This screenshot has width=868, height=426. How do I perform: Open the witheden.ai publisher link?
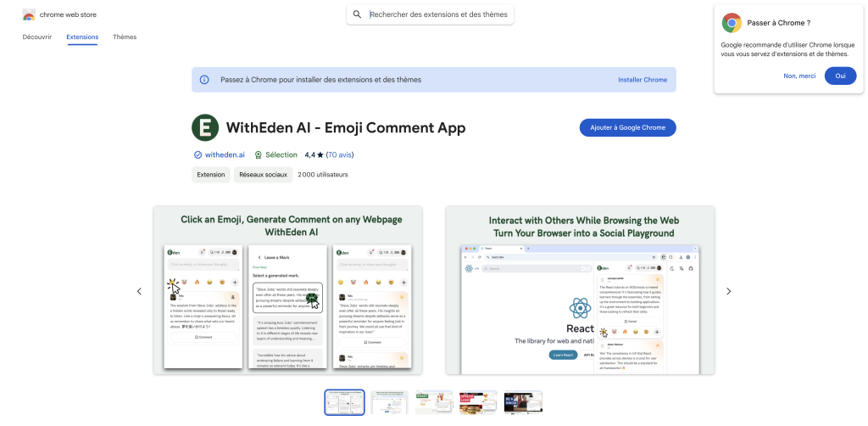pos(225,155)
